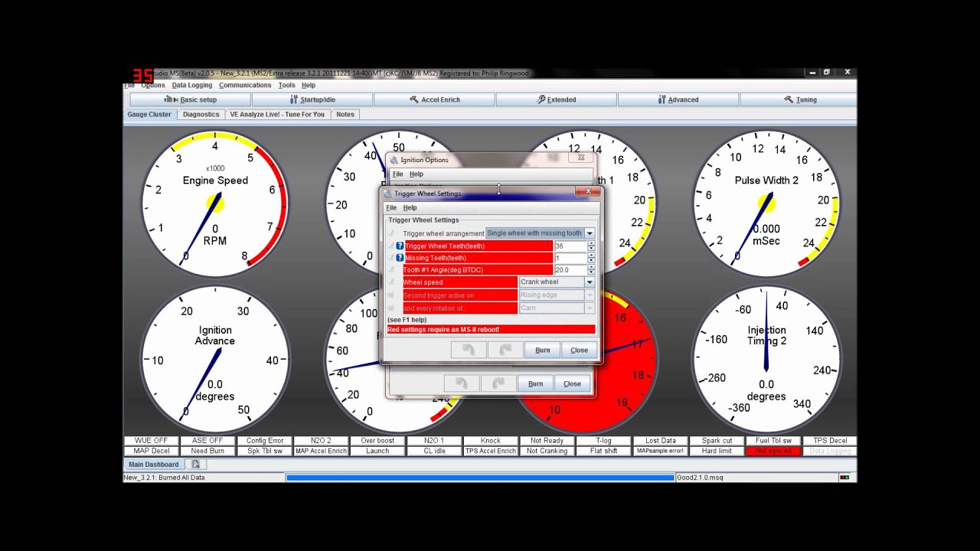Click the Engine Speed RPM gauge
Image resolution: width=980 pixels, height=551 pixels.
(x=215, y=203)
